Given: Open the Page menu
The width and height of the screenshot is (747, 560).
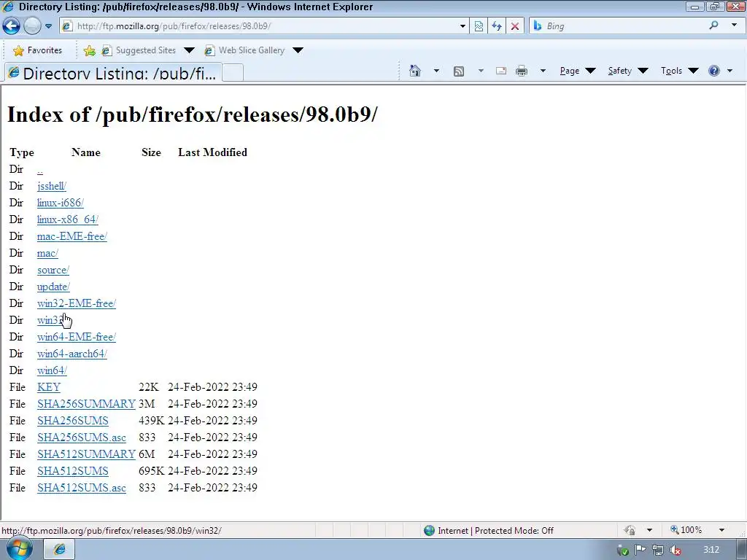Looking at the screenshot, I should coord(578,71).
